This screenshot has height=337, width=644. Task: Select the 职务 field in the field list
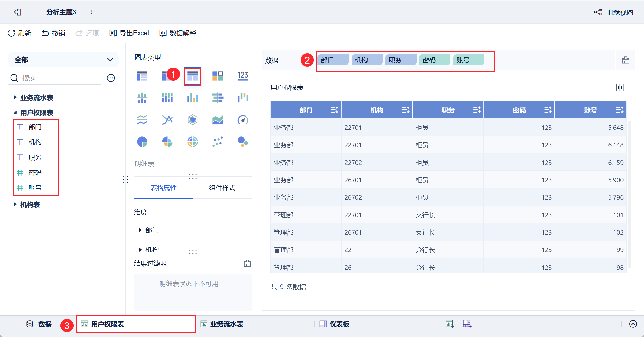tap(35, 157)
